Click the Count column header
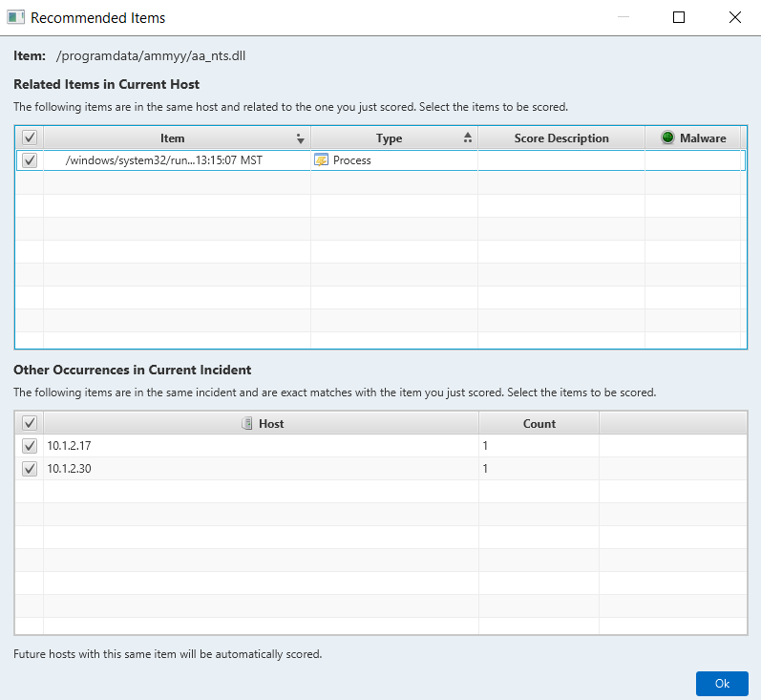This screenshot has width=761, height=700. [x=539, y=423]
